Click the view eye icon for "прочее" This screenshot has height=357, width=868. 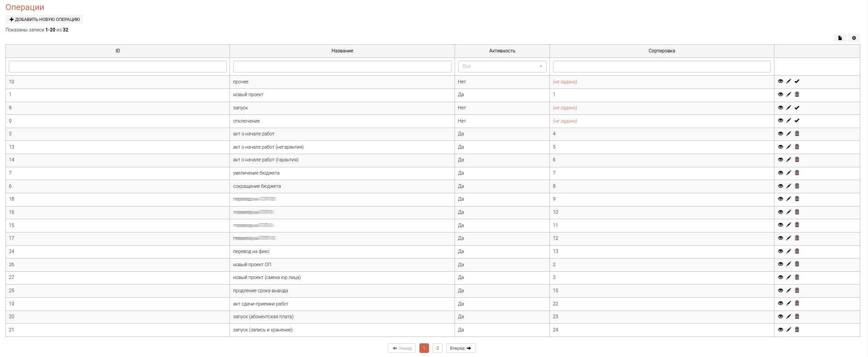[x=780, y=82]
